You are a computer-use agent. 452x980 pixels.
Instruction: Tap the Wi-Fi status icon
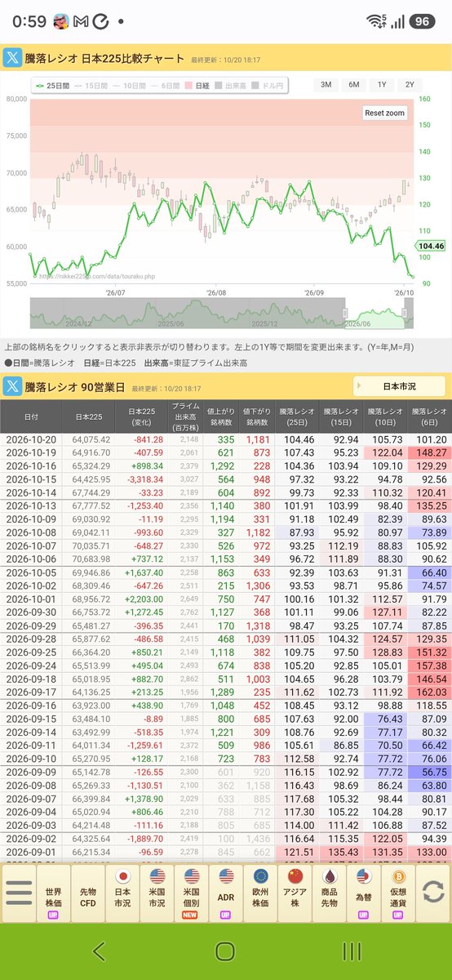pos(376,21)
